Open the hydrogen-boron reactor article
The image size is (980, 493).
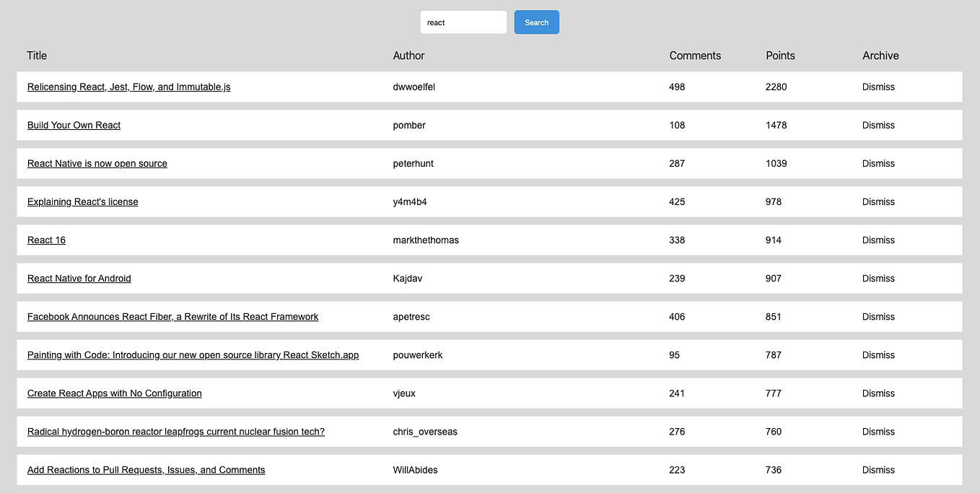(175, 431)
